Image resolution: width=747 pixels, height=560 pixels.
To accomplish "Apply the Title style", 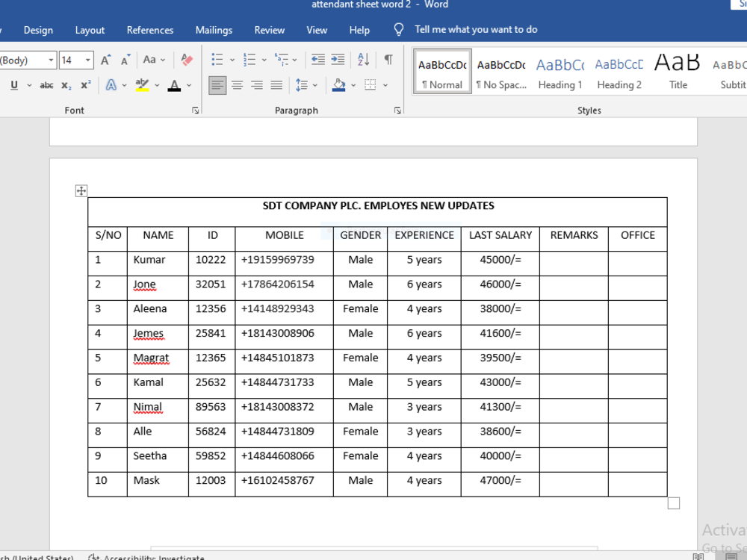I will click(678, 72).
